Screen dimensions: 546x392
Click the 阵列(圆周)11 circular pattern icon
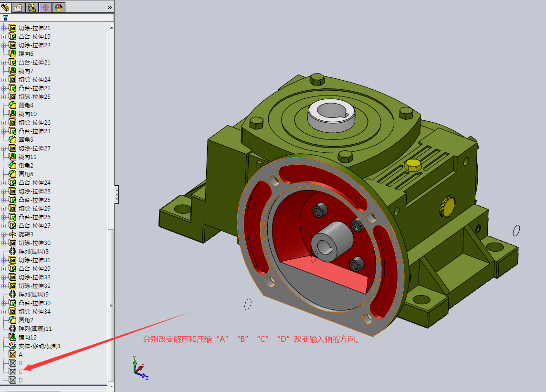click(x=12, y=328)
